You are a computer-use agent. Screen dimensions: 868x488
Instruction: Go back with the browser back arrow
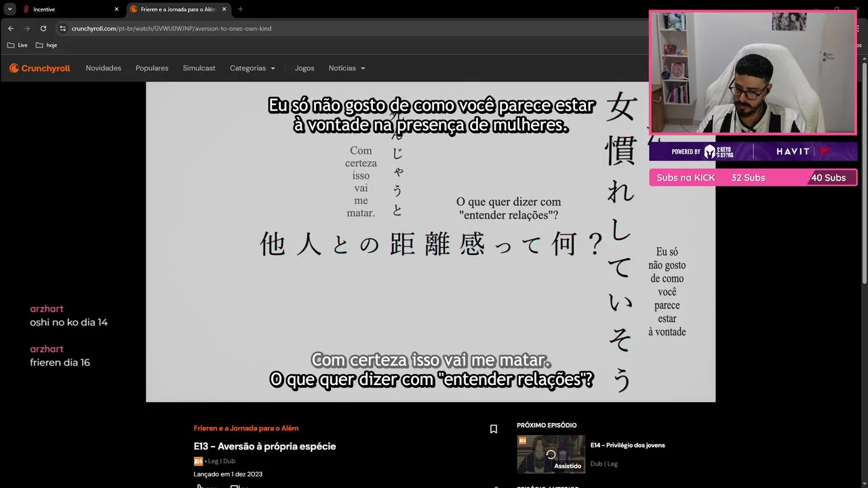[x=11, y=28]
